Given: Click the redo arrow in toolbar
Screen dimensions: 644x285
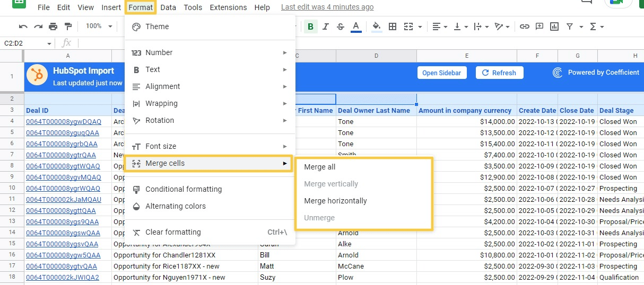Looking at the screenshot, I should (x=38, y=26).
